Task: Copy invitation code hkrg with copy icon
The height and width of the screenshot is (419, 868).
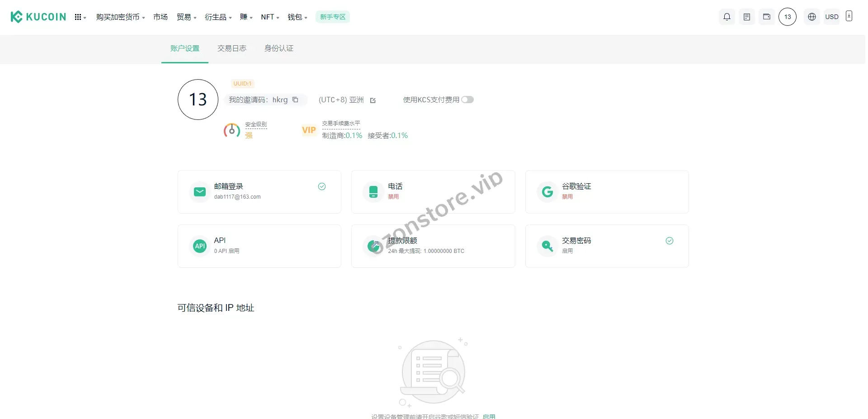Action: coord(295,100)
